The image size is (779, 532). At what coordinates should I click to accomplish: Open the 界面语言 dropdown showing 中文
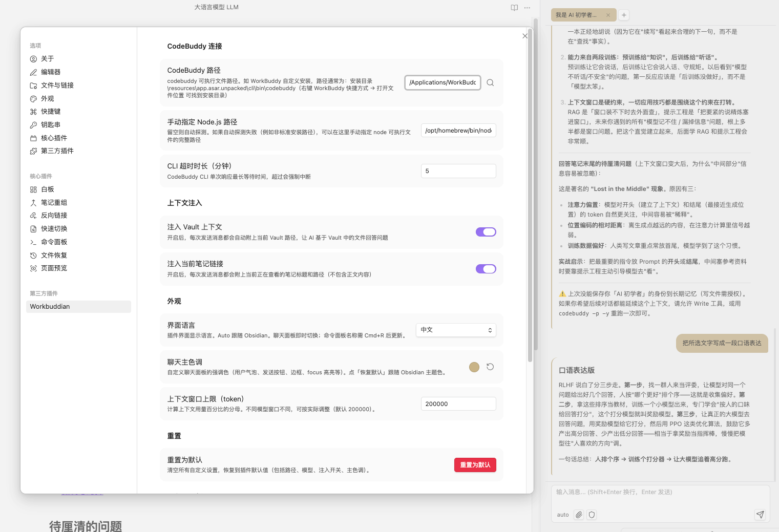click(x=456, y=330)
